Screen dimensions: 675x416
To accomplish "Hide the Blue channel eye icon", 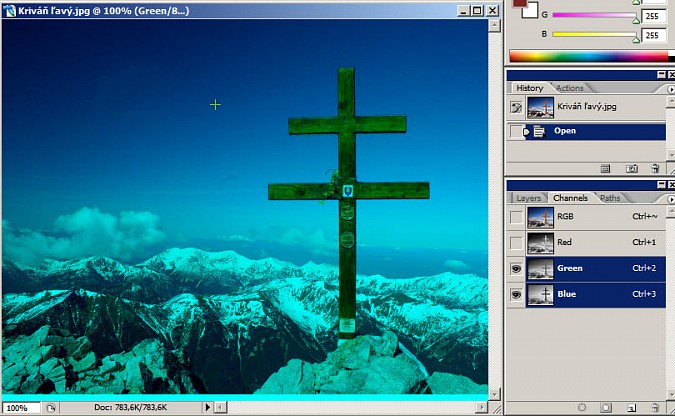I will (x=516, y=295).
